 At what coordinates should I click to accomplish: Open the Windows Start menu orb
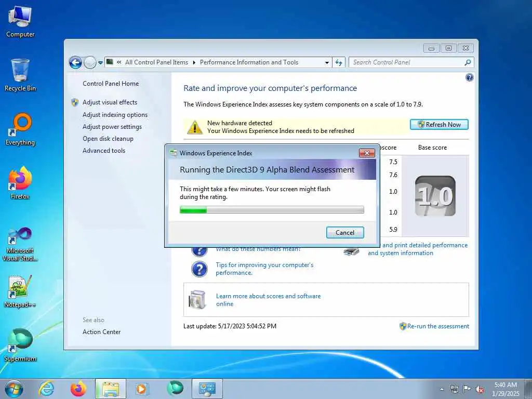(14, 389)
